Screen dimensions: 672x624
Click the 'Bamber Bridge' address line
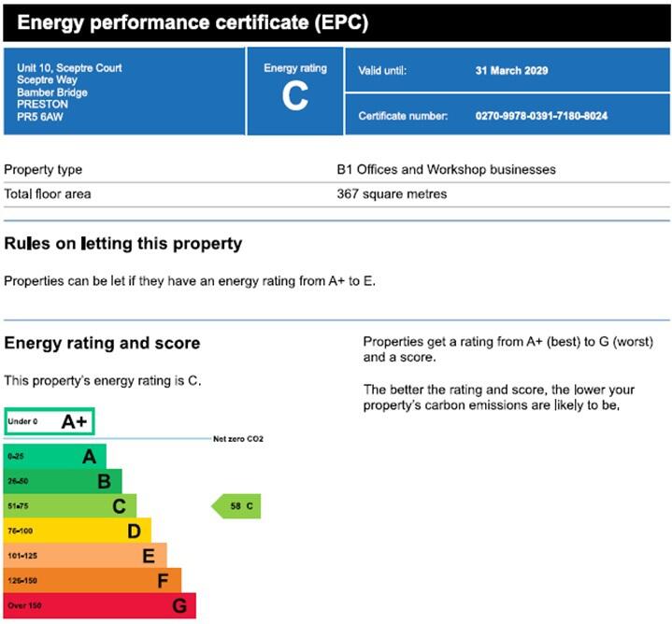[x=51, y=92]
